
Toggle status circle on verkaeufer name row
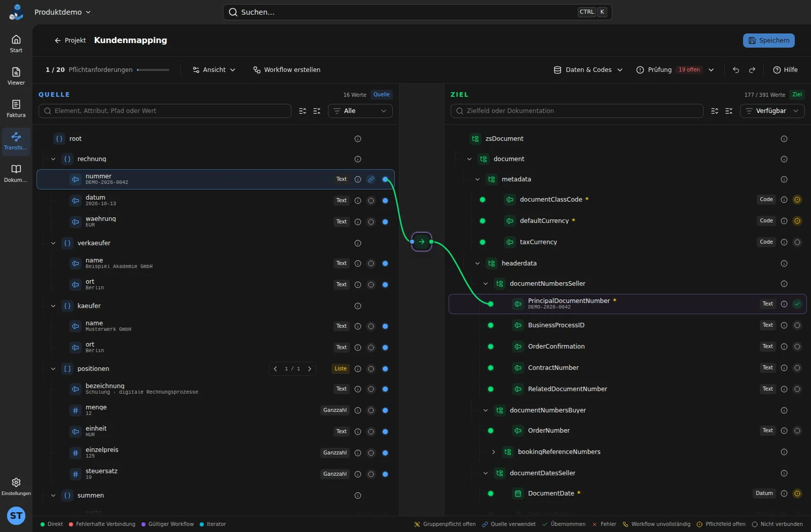[371, 263]
